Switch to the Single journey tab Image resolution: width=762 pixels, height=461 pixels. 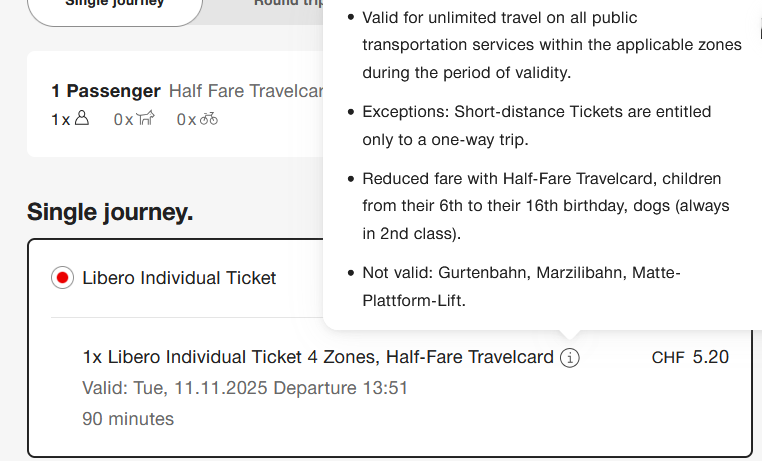pos(115,5)
